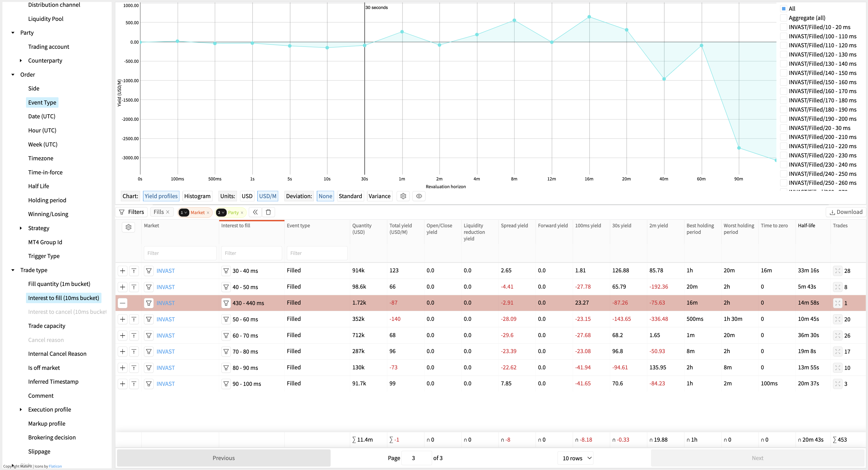Open Party chip order dropdown
Screen dimensions: 868x470
[x=221, y=212]
